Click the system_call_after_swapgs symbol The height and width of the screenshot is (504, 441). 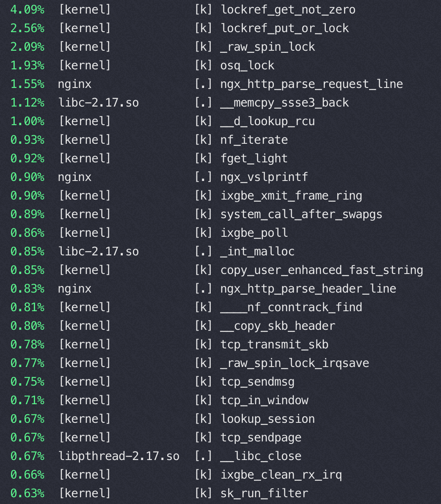tap(301, 214)
